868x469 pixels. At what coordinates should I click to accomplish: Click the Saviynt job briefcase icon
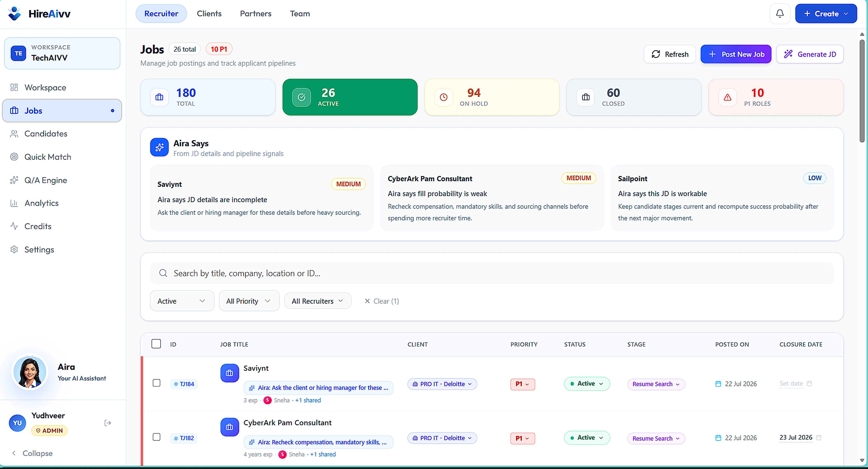pos(229,373)
